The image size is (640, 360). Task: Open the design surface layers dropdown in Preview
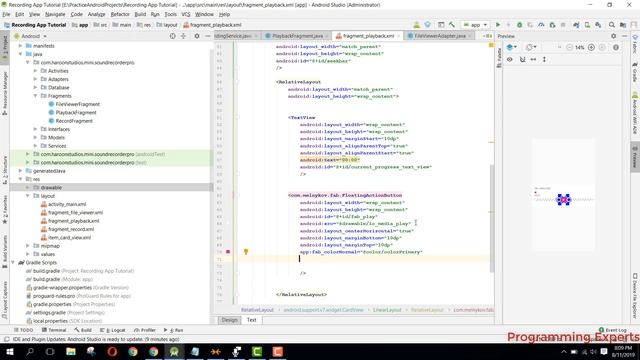pos(511,47)
